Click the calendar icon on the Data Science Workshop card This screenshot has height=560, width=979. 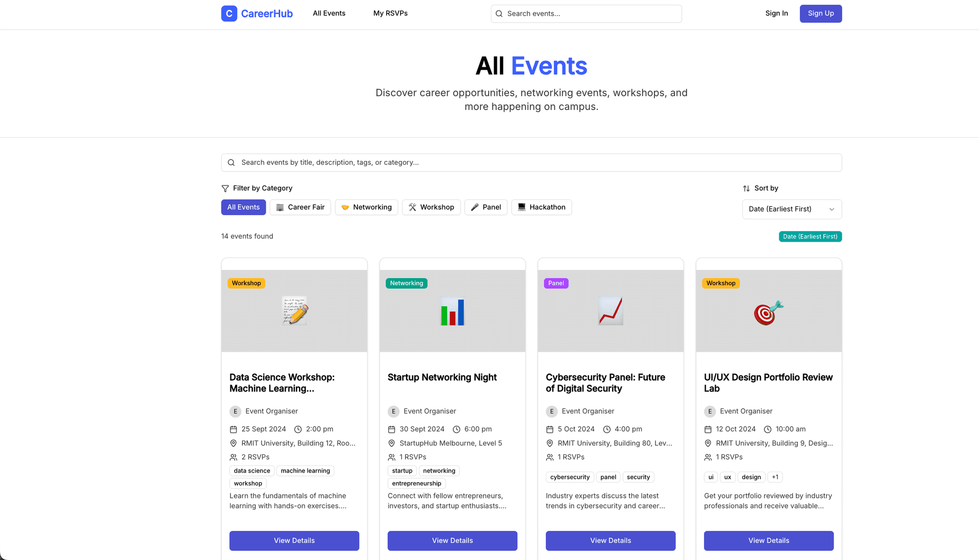tap(233, 429)
